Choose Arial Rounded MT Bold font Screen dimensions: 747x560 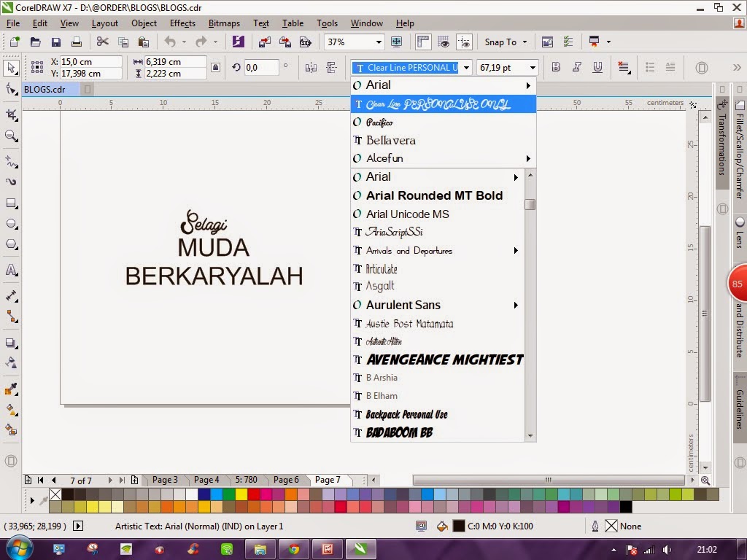click(438, 195)
